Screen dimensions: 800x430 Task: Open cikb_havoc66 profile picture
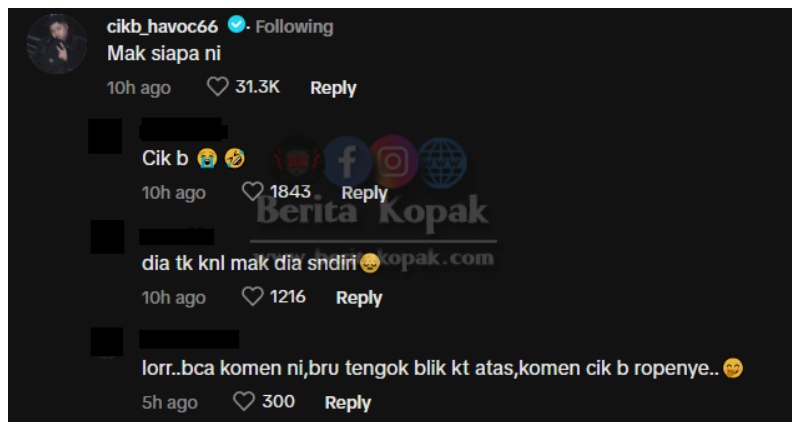57,44
